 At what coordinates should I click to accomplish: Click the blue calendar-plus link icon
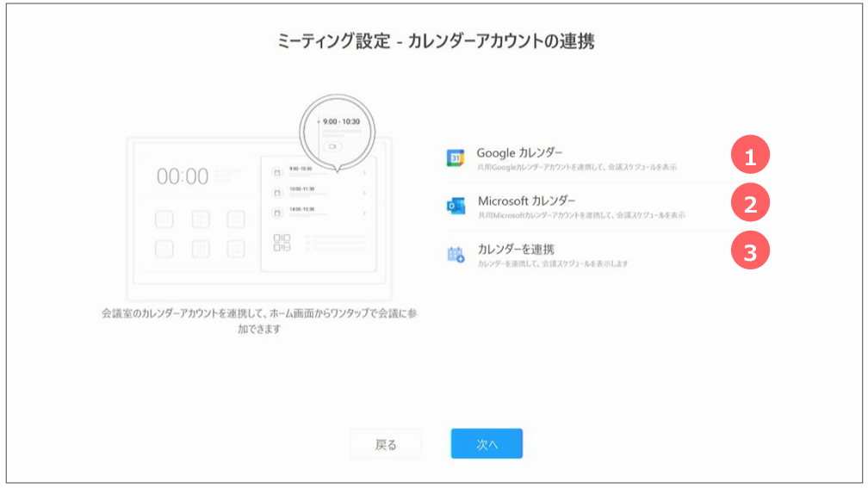pyautogui.click(x=456, y=255)
